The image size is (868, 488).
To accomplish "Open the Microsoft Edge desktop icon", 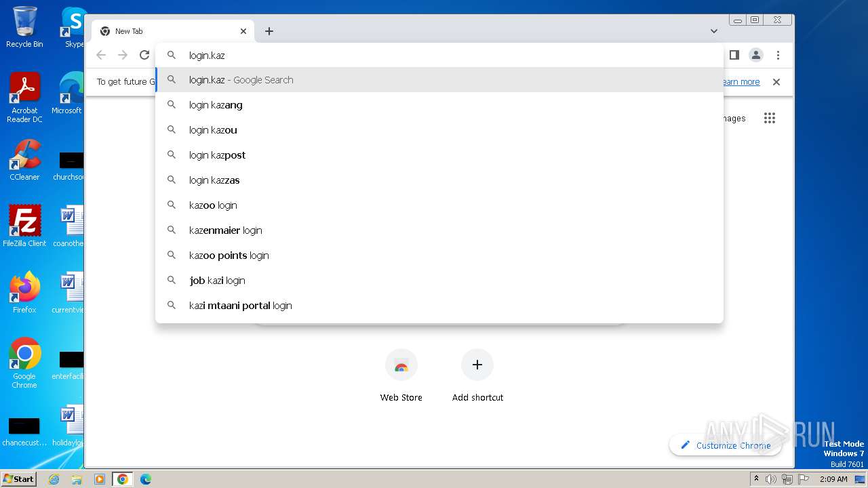I will point(68,94).
